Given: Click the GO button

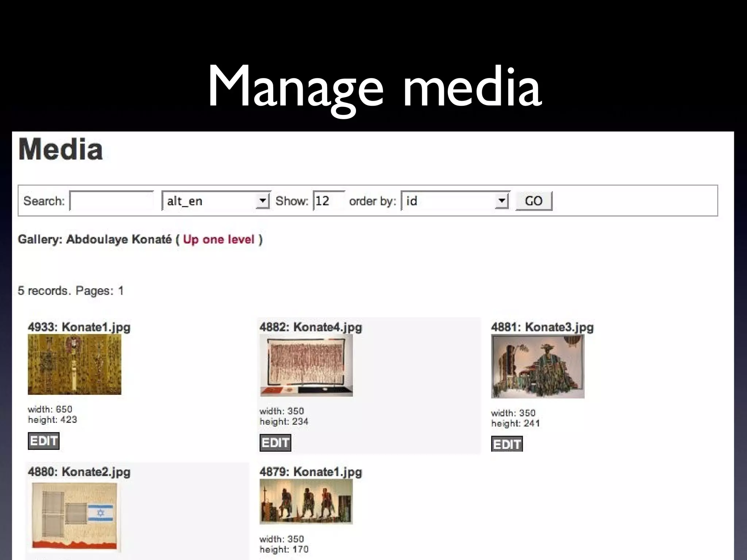Looking at the screenshot, I should tap(534, 201).
